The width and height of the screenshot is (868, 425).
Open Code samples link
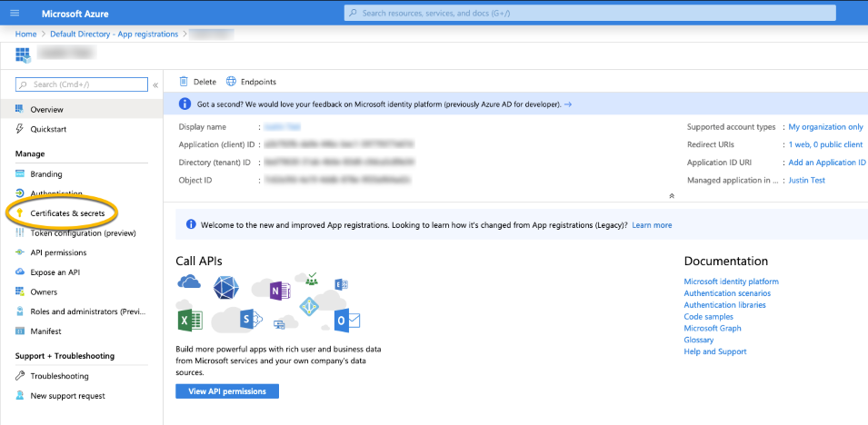coord(709,317)
